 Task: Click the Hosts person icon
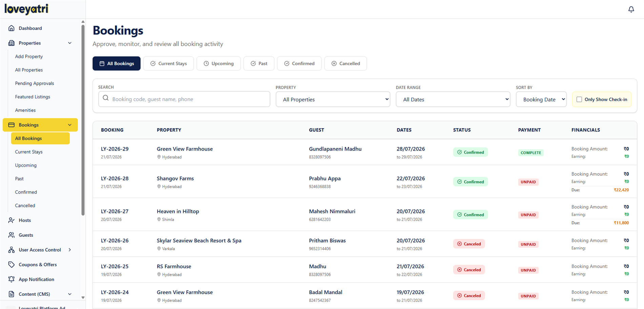point(12,220)
